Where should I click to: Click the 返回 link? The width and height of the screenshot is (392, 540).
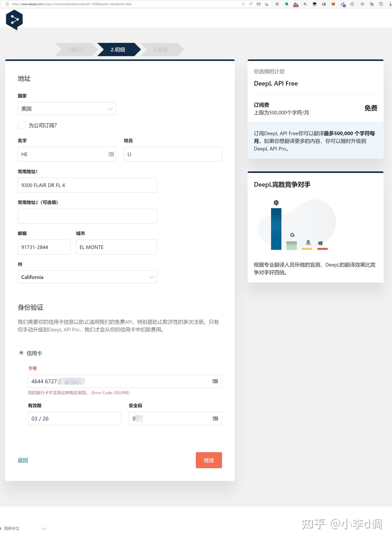[x=23, y=460]
